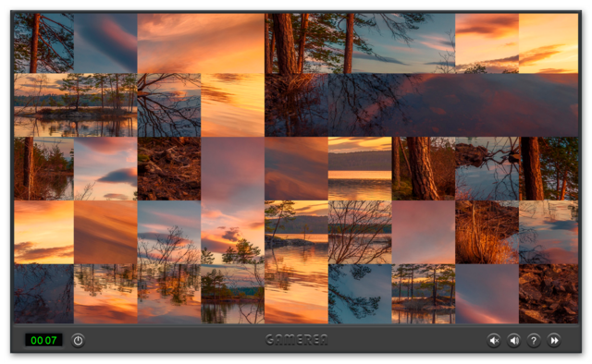The height and width of the screenshot is (364, 592).
Task: Select the wide orange cloud sky piece in top row
Action: [x=201, y=43]
